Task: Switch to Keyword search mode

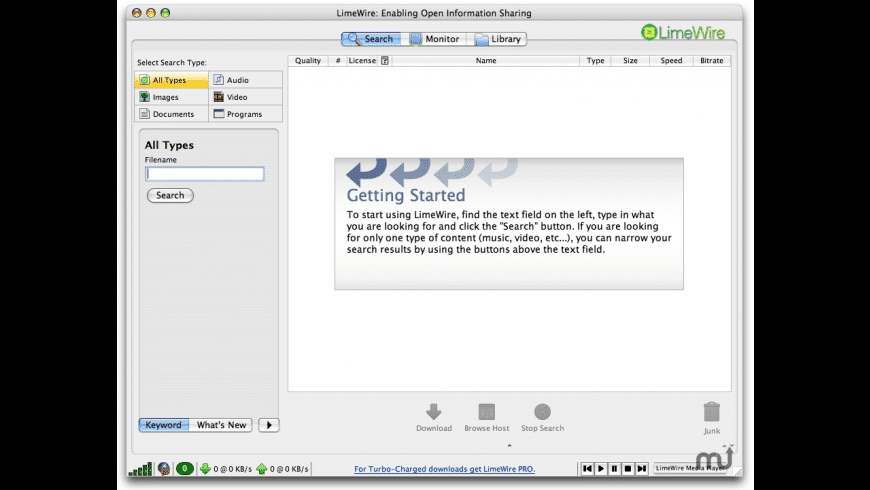Action: [164, 425]
